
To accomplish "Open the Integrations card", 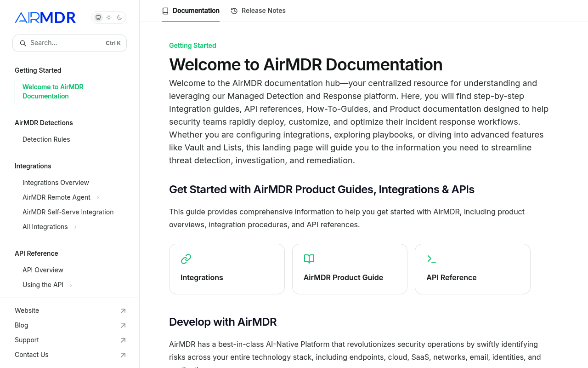I will (x=227, y=269).
